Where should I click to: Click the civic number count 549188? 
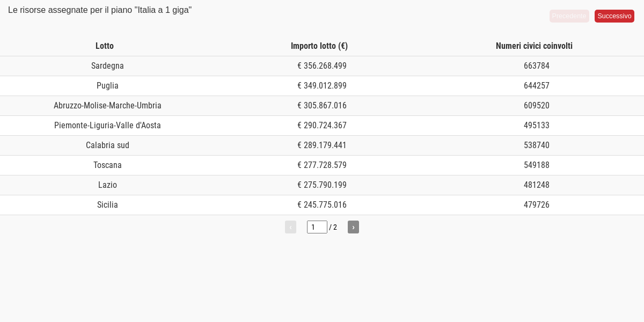[537, 165]
